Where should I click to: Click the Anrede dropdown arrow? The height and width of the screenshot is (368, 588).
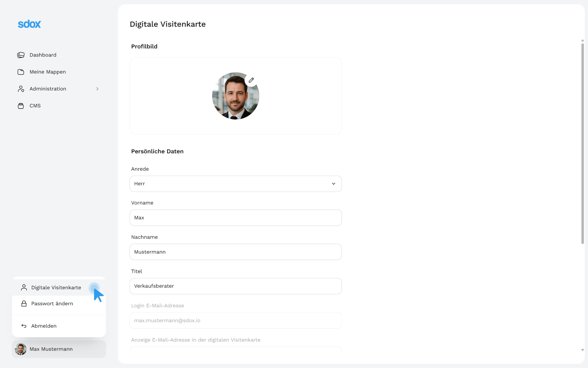point(333,184)
